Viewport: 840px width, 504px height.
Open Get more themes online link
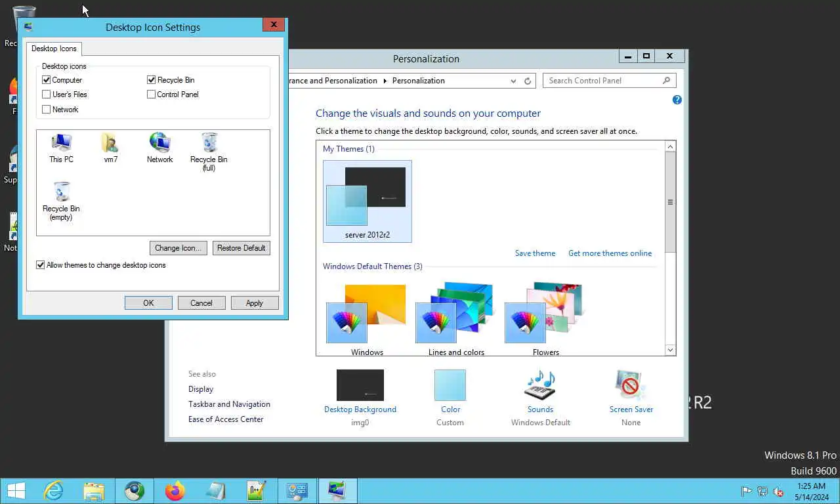coord(610,253)
